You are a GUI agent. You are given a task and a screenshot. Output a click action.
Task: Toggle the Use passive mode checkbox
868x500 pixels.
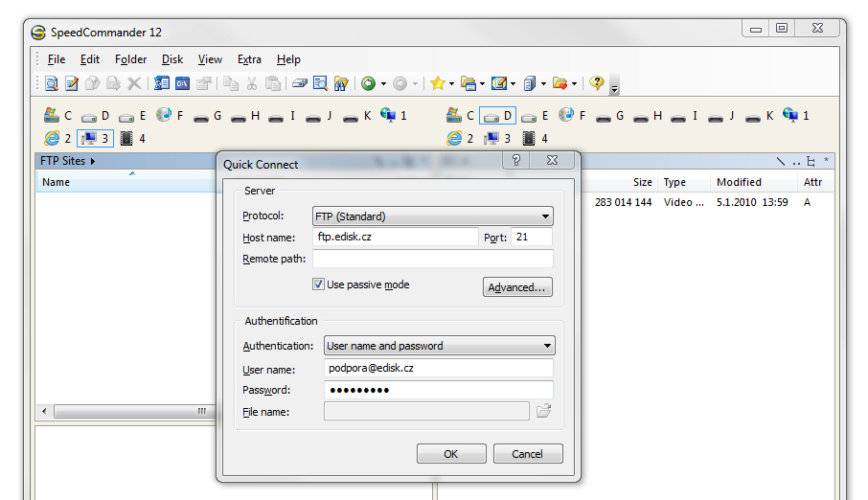coord(319,284)
